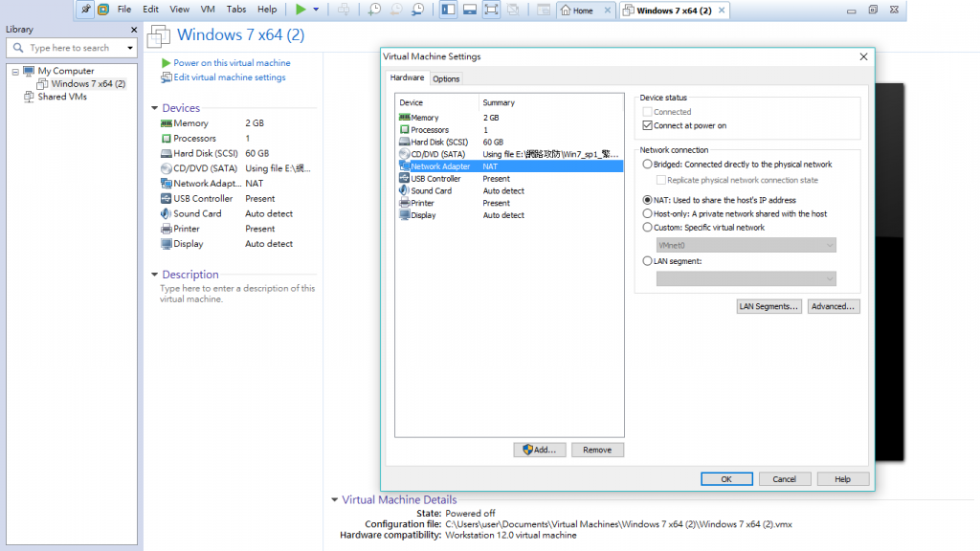Click the VMware Workstation logo icon
The image size is (980, 551).
[x=103, y=10]
